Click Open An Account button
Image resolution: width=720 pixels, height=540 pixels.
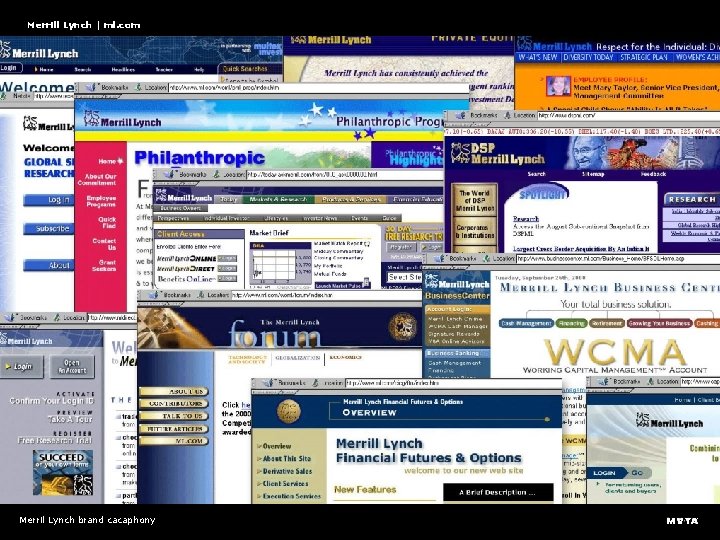(x=72, y=366)
